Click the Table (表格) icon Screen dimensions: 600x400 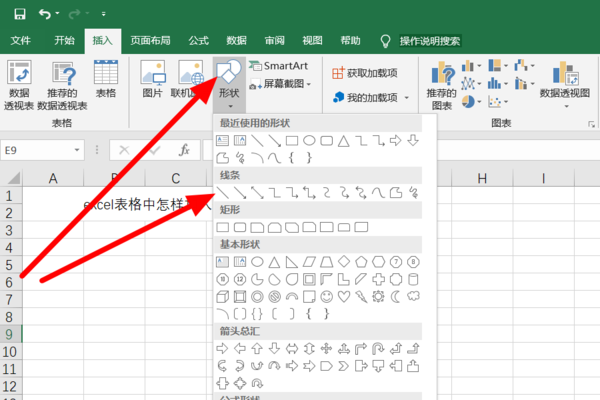coord(106,80)
